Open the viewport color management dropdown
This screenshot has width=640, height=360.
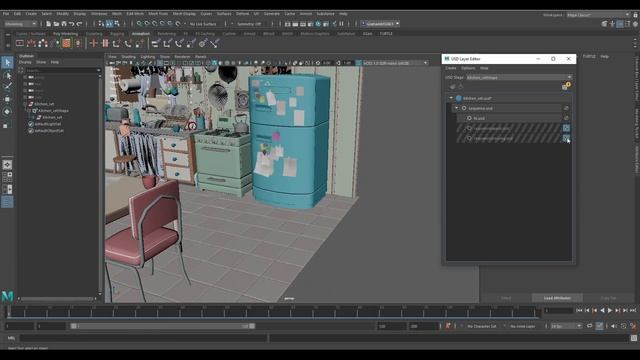395,63
